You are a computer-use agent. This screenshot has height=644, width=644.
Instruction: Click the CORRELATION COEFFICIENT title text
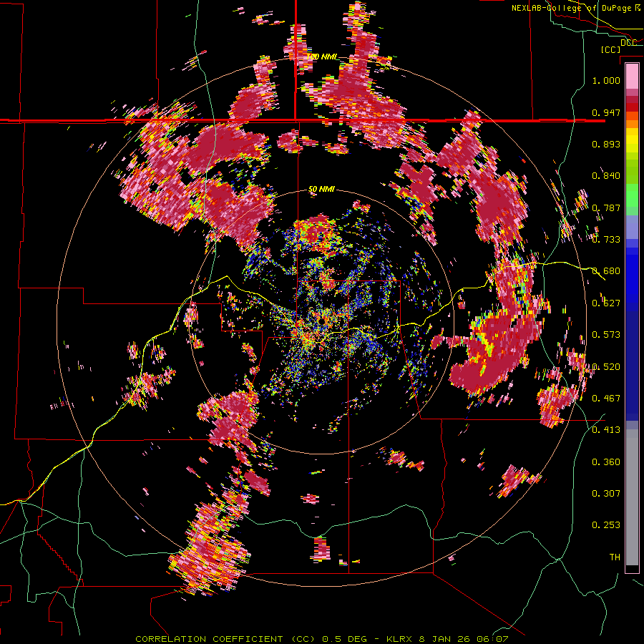coord(209,639)
